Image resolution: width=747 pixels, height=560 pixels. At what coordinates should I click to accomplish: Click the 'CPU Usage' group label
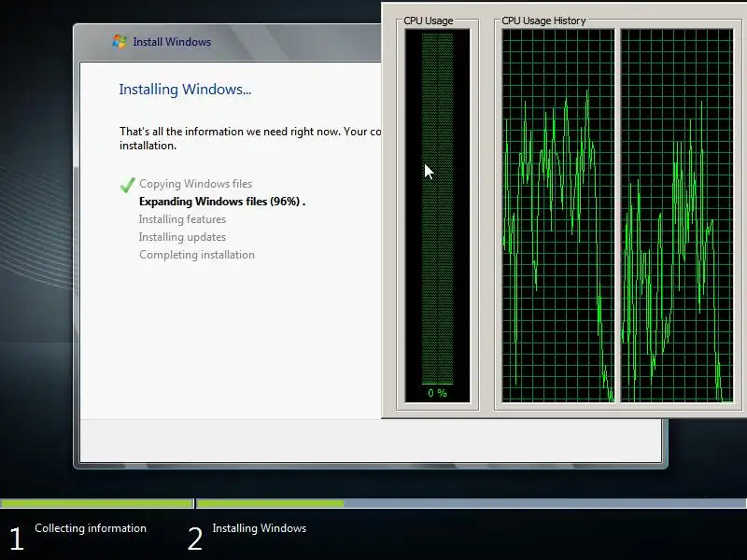coord(429,21)
